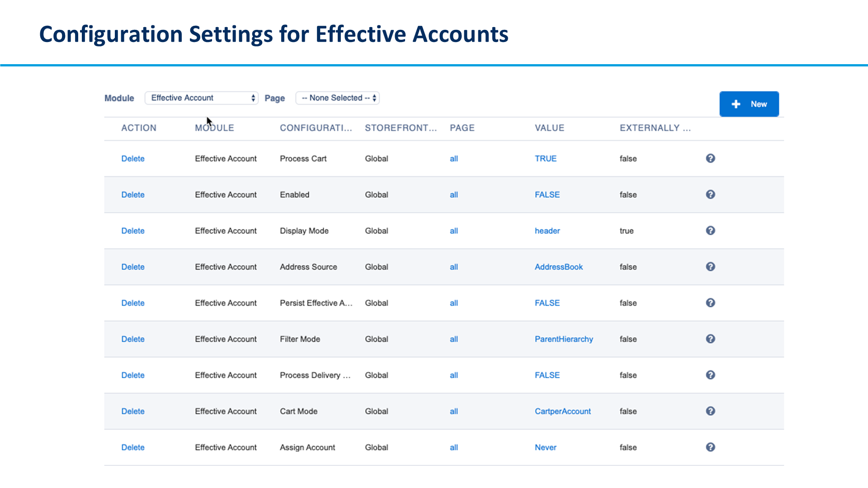Delete the Cart Mode configuration
This screenshot has height=488, width=868.
tap(133, 412)
